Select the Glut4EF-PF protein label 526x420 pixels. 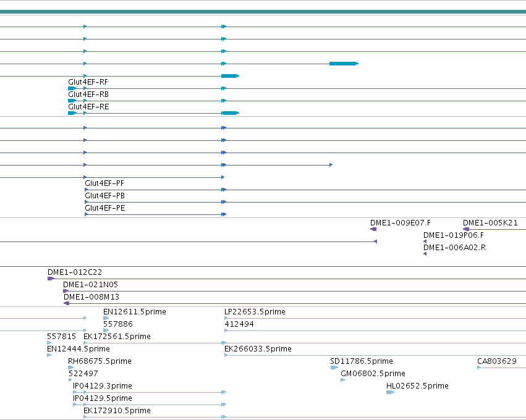tap(104, 183)
